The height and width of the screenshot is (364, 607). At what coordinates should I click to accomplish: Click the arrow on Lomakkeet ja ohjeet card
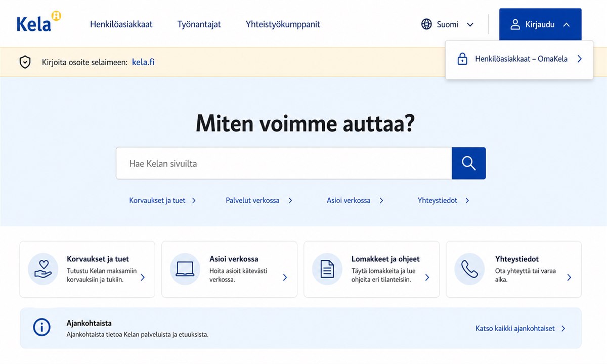click(427, 278)
